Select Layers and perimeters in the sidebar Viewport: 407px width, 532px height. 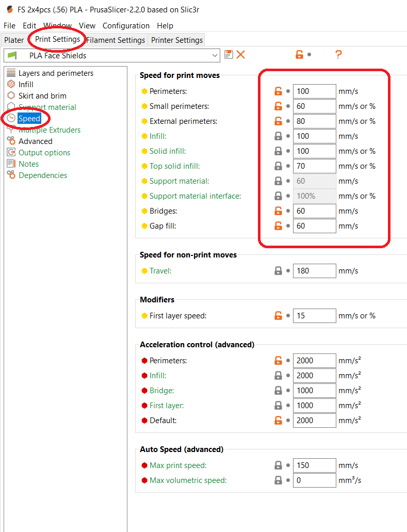56,73
